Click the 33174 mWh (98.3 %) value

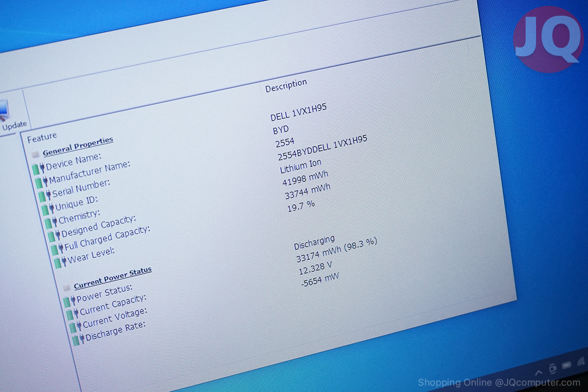point(337,250)
